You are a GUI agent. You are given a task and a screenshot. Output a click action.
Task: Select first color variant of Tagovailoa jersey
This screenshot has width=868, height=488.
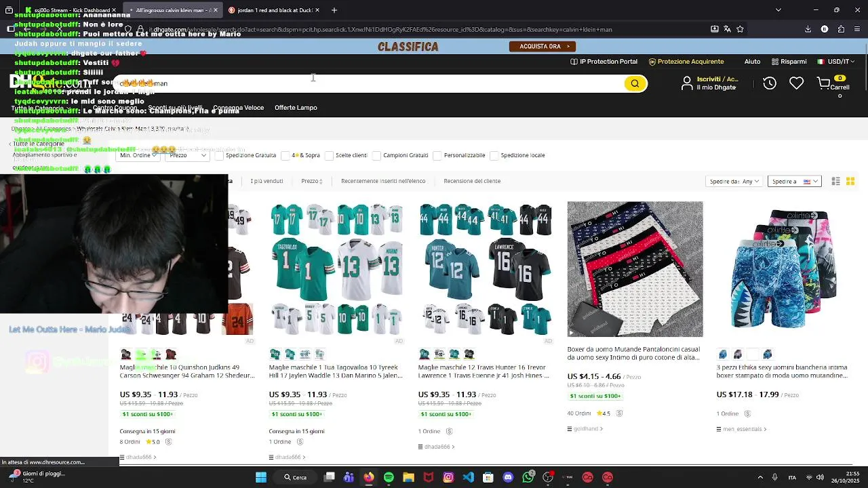coord(275,354)
